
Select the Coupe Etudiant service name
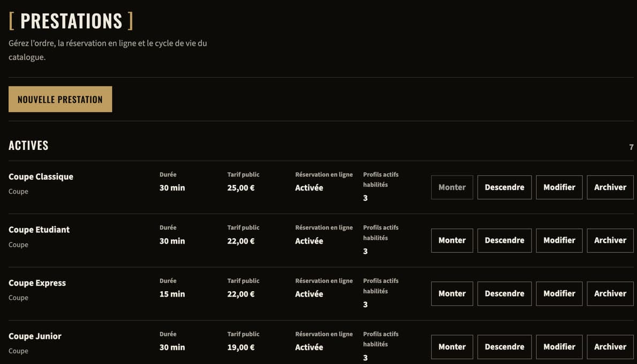click(x=39, y=230)
